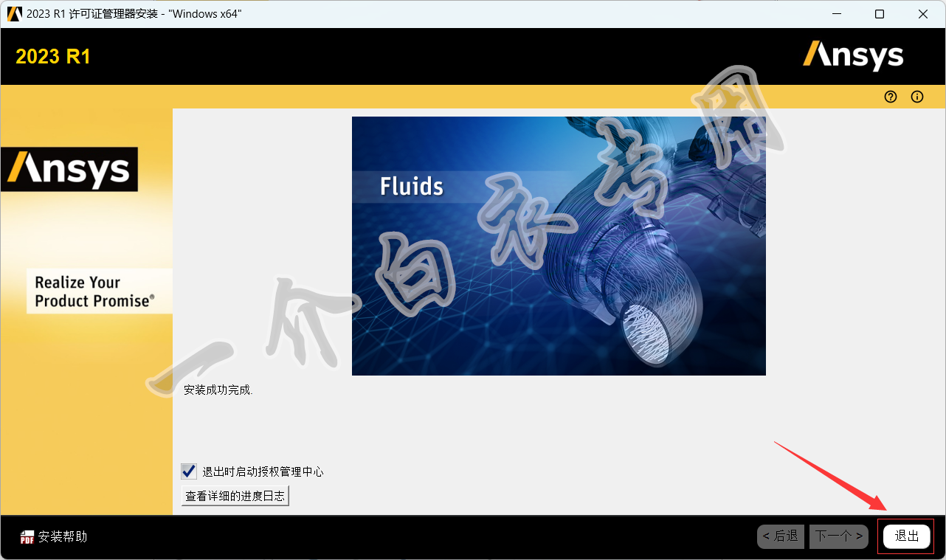946x560 pixels.
Task: Click the 退出 exit button
Action: tap(907, 536)
